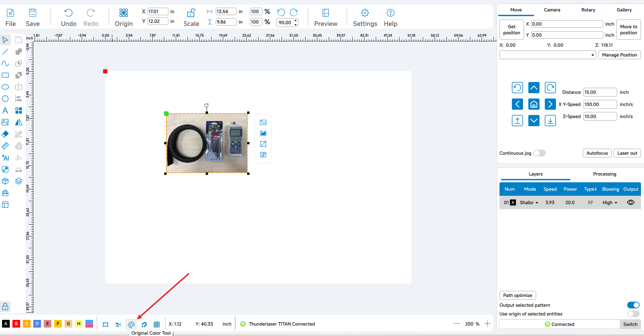The height and width of the screenshot is (336, 644).
Task: Jog the laser head up arrow
Action: pos(534,88)
